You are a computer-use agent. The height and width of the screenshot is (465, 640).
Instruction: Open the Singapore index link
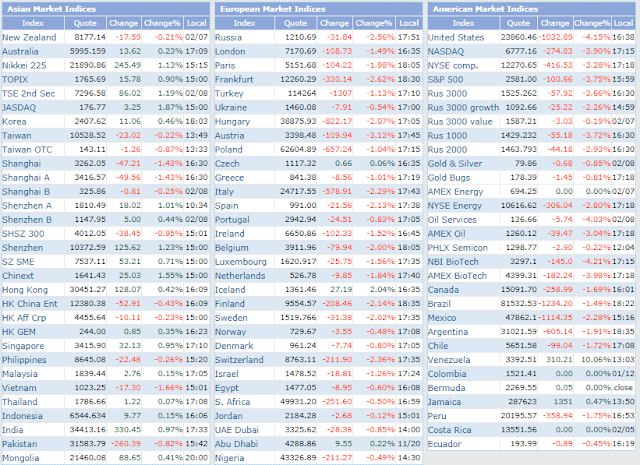coord(23,346)
